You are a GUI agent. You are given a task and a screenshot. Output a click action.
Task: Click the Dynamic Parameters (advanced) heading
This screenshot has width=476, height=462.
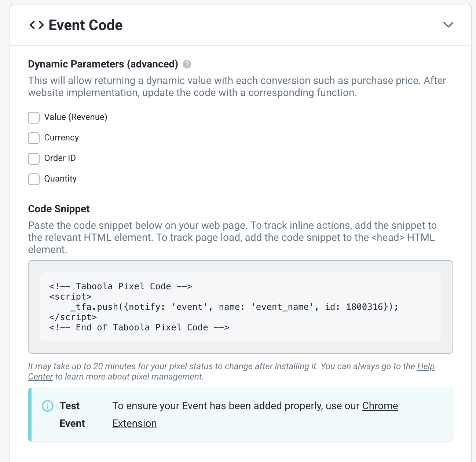(103, 64)
